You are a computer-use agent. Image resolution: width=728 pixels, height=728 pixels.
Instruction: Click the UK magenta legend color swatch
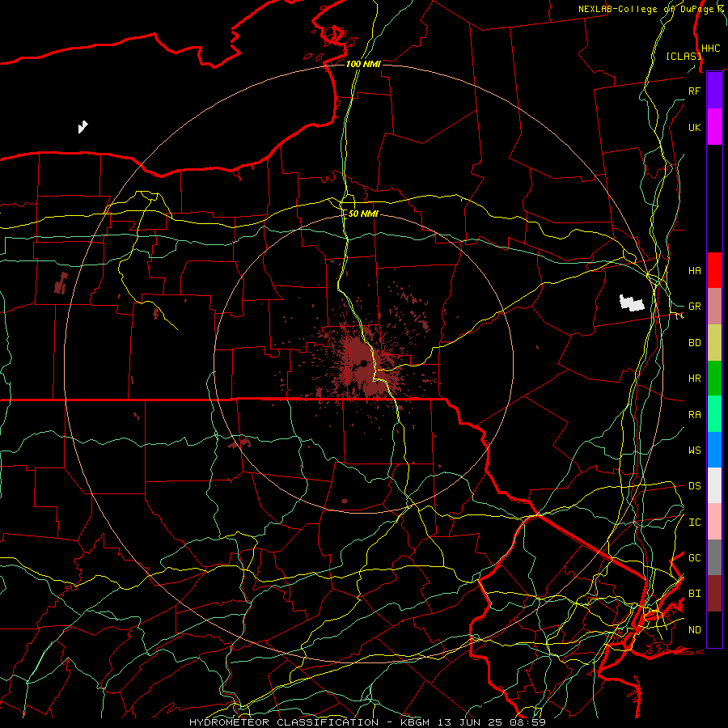pyautogui.click(x=714, y=127)
